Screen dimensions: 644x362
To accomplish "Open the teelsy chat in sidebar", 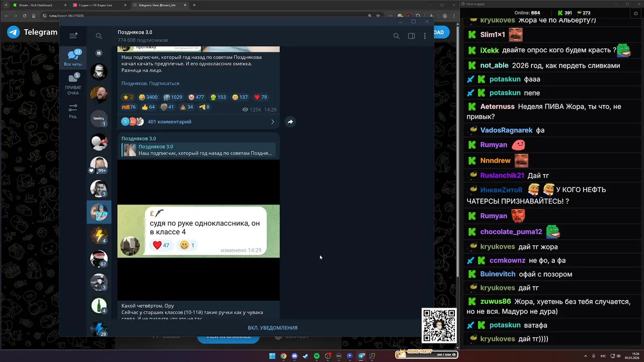I will pyautogui.click(x=99, y=119).
